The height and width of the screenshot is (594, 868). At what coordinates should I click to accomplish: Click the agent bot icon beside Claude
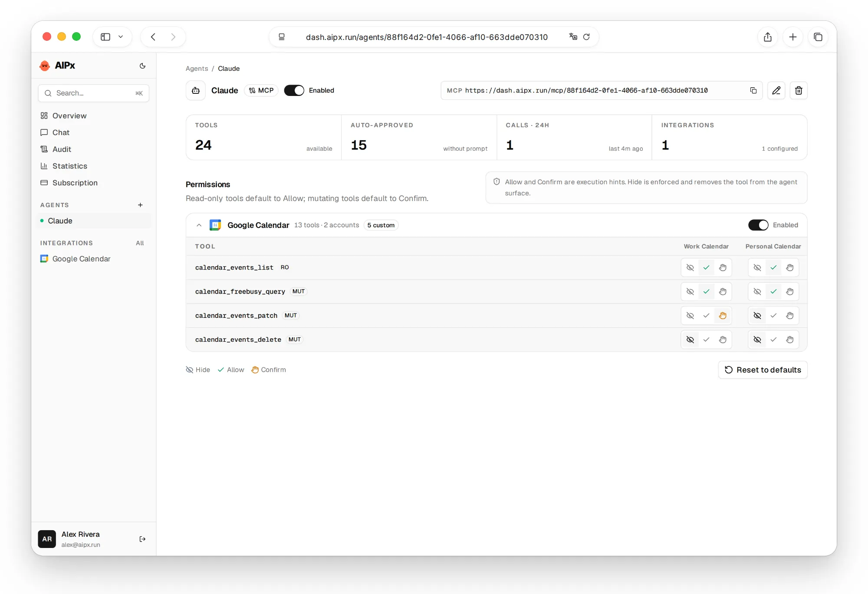[x=196, y=90]
